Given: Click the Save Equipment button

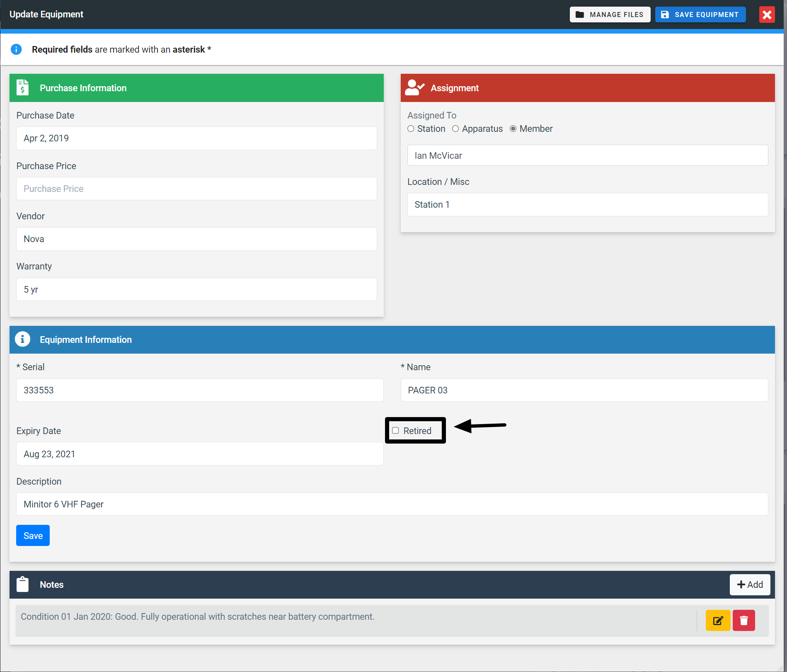Looking at the screenshot, I should (700, 15).
